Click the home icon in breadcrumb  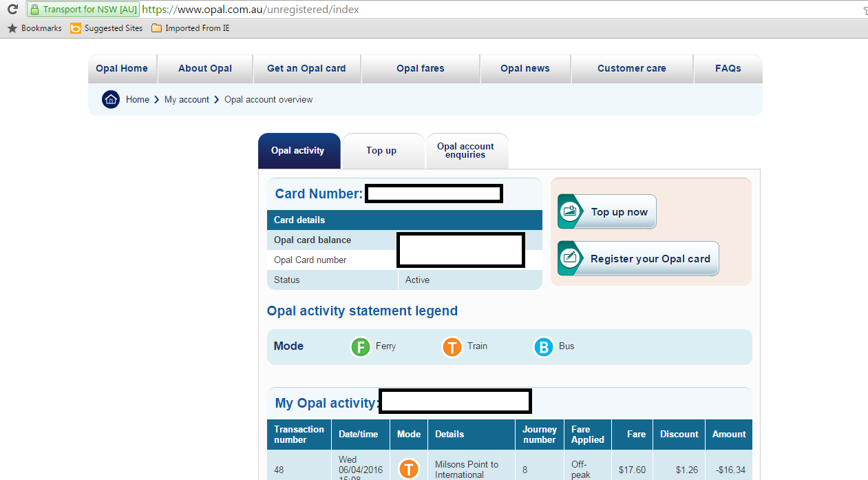point(111,99)
